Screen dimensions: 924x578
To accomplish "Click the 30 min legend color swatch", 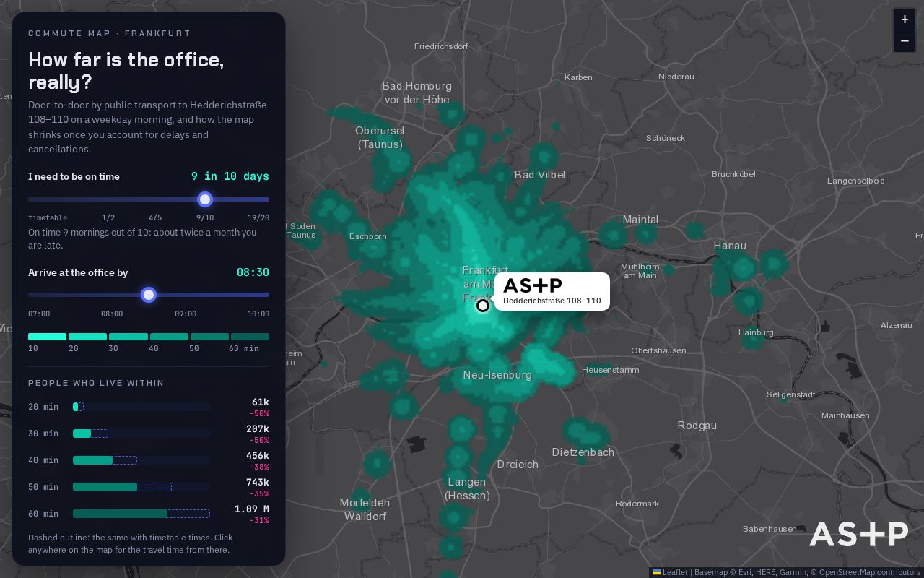I will 128,337.
